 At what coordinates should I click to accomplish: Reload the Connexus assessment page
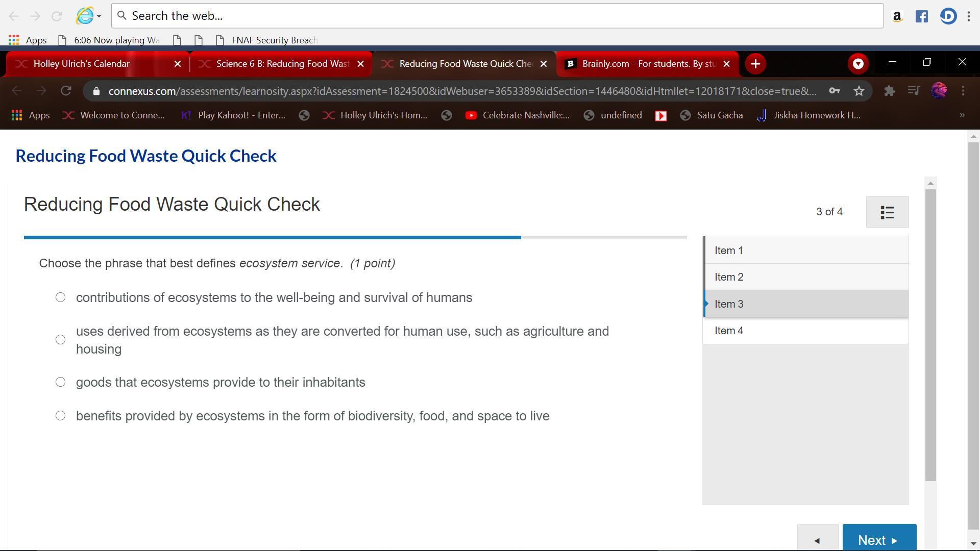tap(66, 91)
